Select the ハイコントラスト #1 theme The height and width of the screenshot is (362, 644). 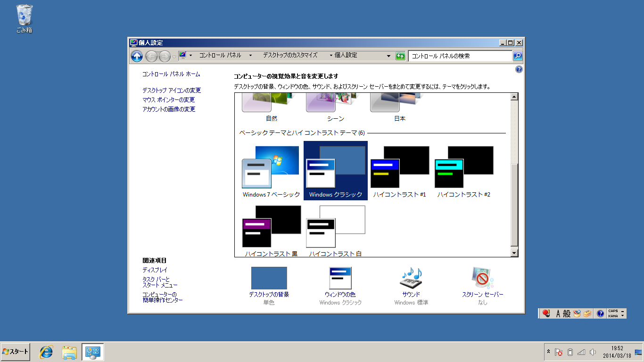click(x=399, y=171)
